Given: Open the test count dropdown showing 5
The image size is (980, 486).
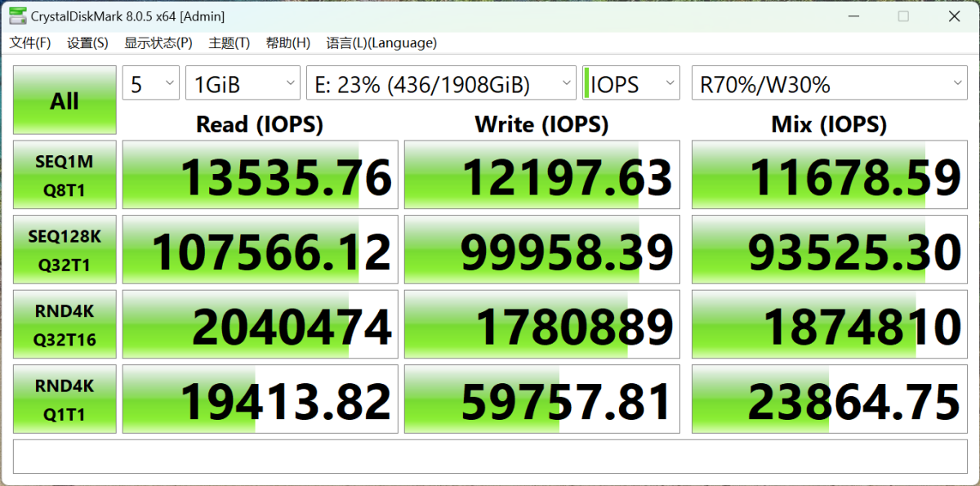Looking at the screenshot, I should click(151, 83).
